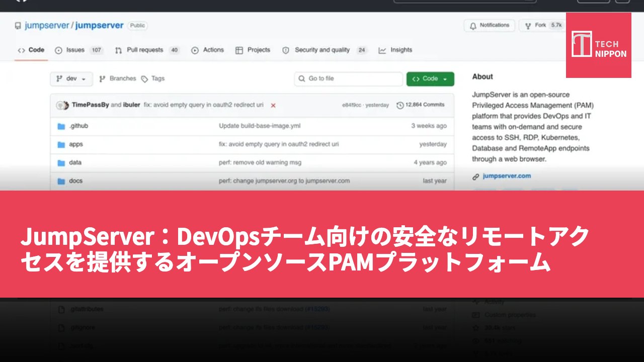644x362 pixels.
Task: Open Security and quality tab
Action: [325, 50]
